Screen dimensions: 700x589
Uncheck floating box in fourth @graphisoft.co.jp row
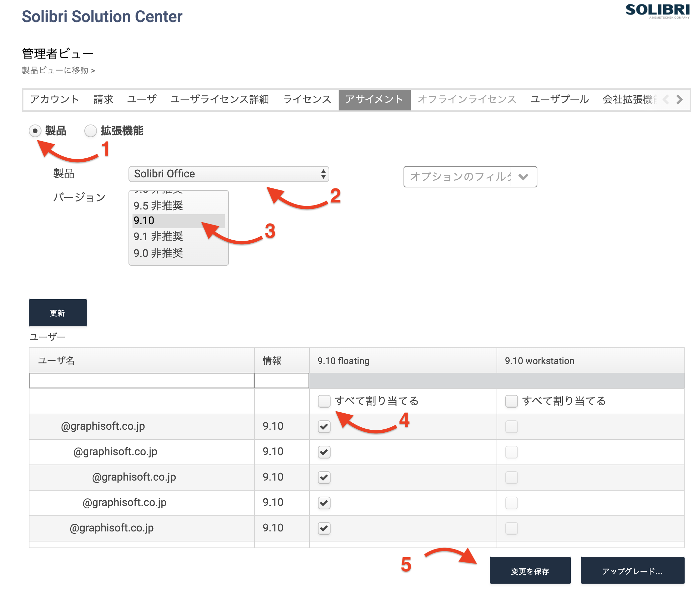pos(324,503)
